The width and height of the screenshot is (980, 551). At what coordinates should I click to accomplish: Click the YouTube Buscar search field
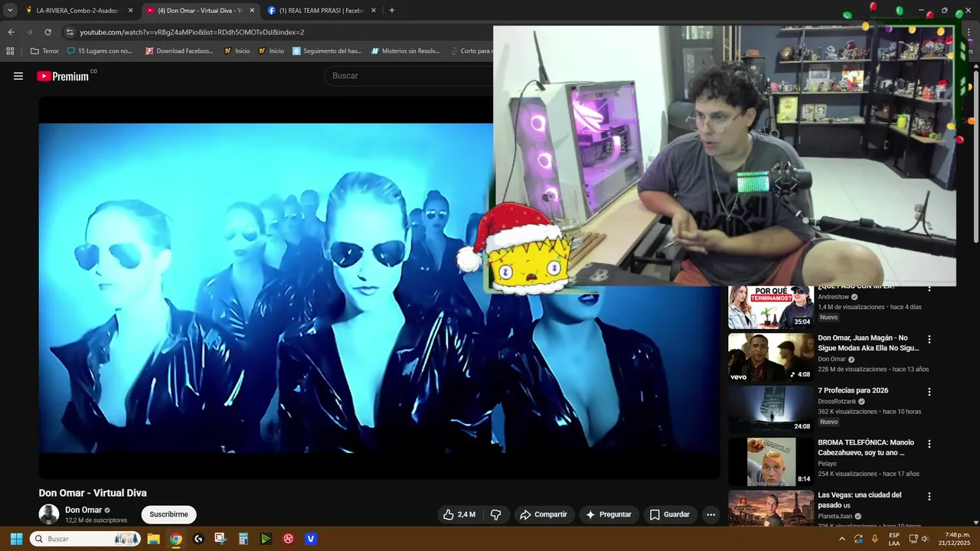click(x=410, y=76)
